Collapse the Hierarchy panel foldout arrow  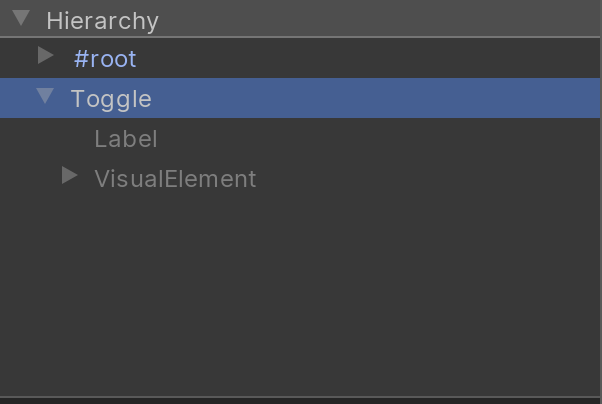(x=21, y=18)
